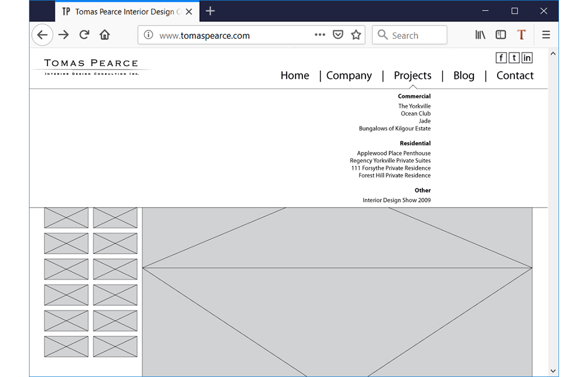The height and width of the screenshot is (377, 588).
Task: View site information icon in address bar
Action: pos(148,35)
